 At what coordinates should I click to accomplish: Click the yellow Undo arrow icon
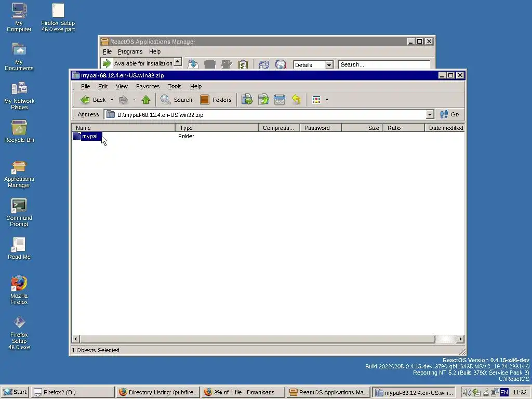(296, 100)
